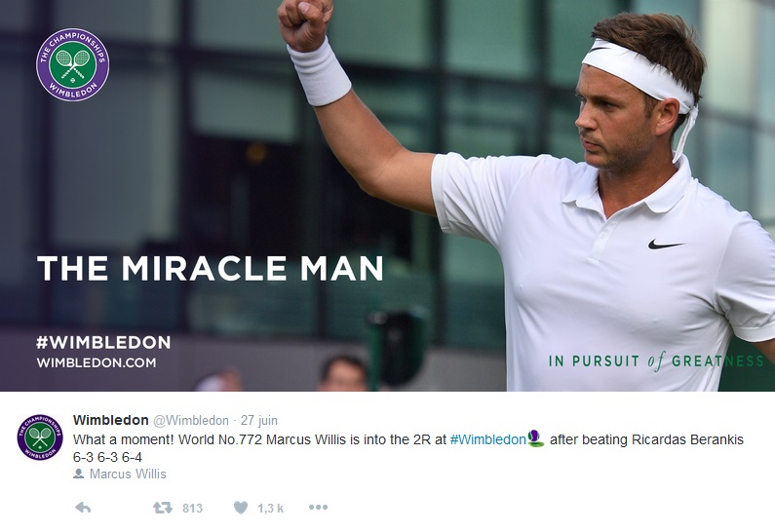Like the tweet with the heart icon
This screenshot has width=775, height=532.
tap(241, 508)
